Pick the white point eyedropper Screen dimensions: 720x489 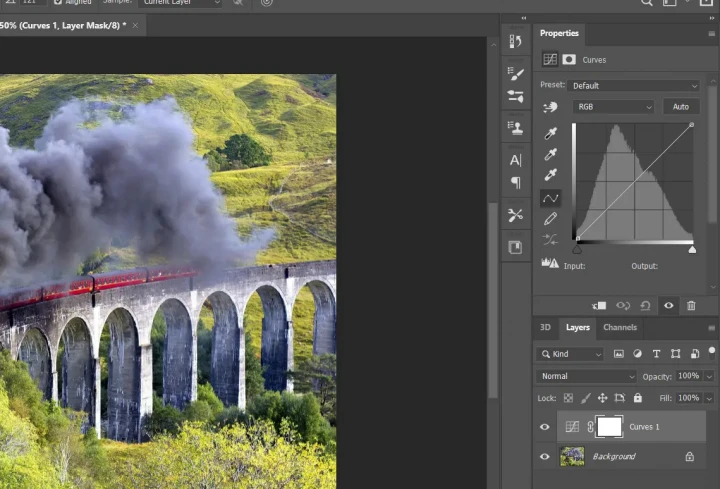point(550,174)
